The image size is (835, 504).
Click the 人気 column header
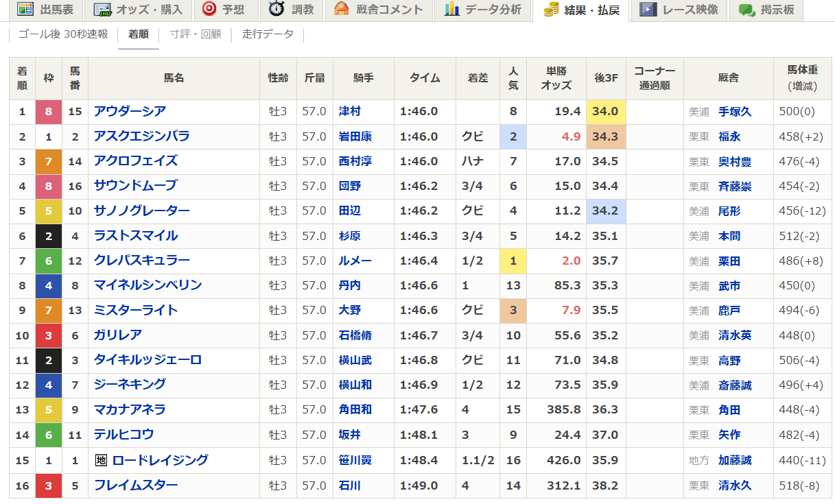(x=513, y=78)
